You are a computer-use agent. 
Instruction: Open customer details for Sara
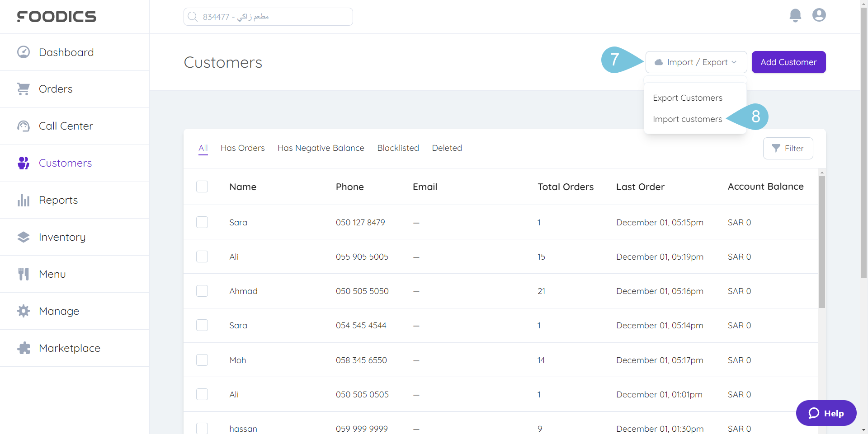(x=238, y=222)
